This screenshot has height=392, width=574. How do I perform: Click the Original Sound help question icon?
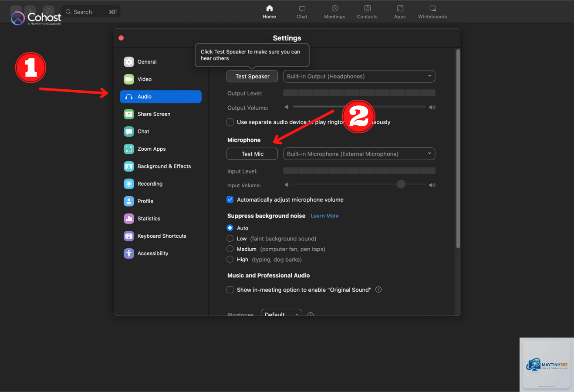[378, 290]
